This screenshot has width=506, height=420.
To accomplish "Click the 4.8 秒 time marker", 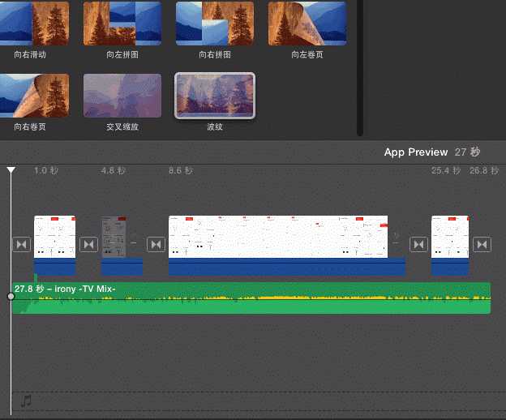I will [x=113, y=170].
